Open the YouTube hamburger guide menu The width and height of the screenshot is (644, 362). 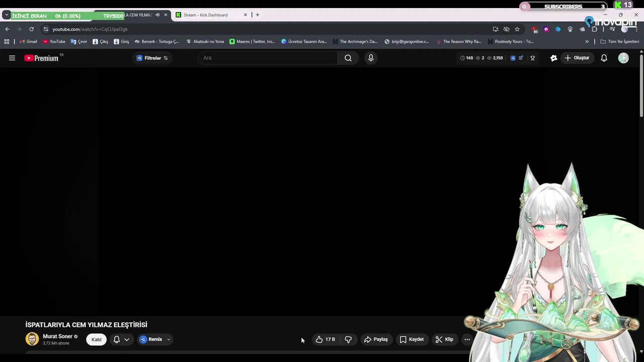click(x=12, y=58)
